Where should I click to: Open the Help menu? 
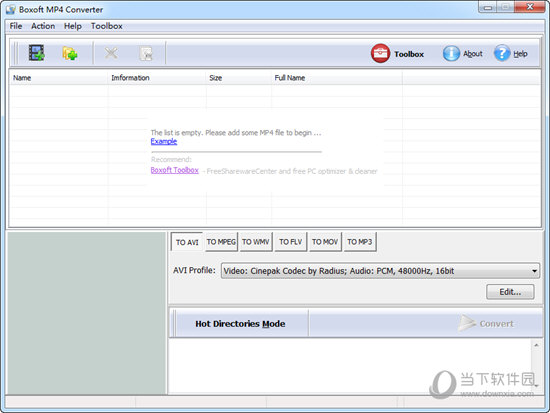pos(73,26)
